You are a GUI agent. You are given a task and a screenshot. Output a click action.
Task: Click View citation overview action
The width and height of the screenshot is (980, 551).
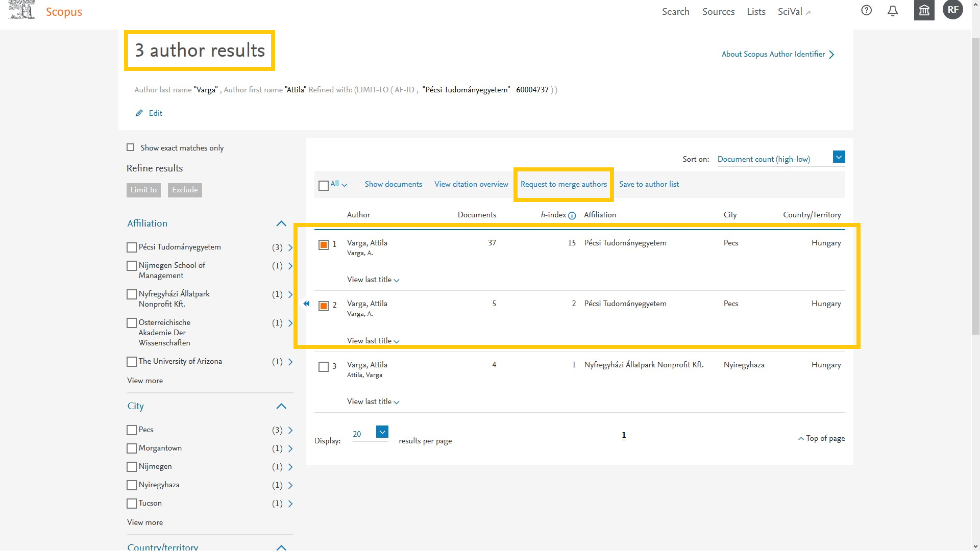471,184
